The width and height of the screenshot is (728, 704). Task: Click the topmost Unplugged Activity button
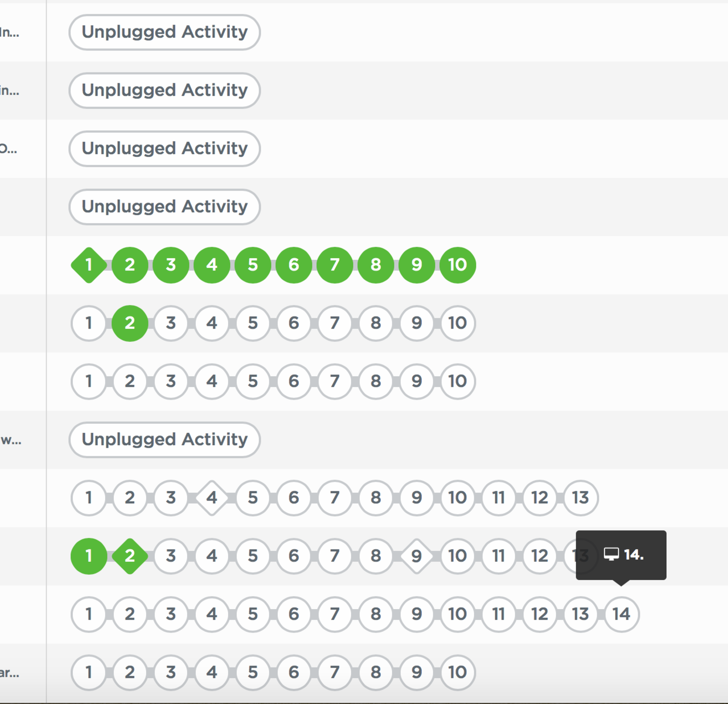[x=165, y=32]
